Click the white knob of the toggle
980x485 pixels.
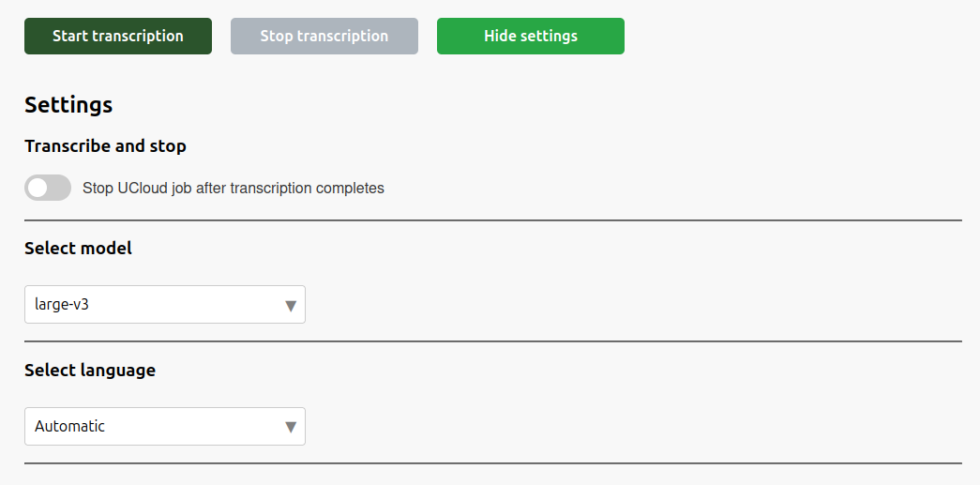[38, 188]
